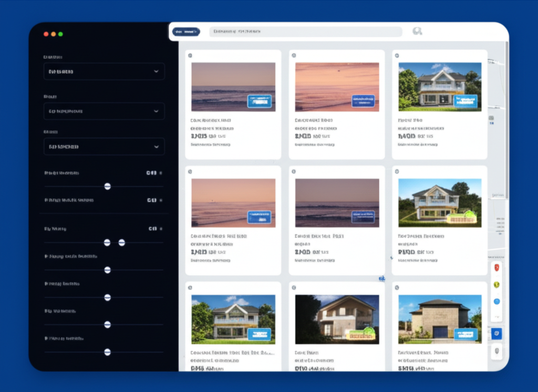Click the gray pin icon at bottom right
The width and height of the screenshot is (538, 392).
[497, 351]
